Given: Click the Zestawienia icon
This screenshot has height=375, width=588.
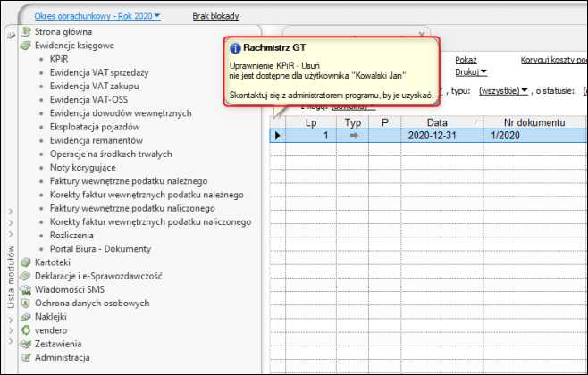Looking at the screenshot, I should click(x=26, y=344).
